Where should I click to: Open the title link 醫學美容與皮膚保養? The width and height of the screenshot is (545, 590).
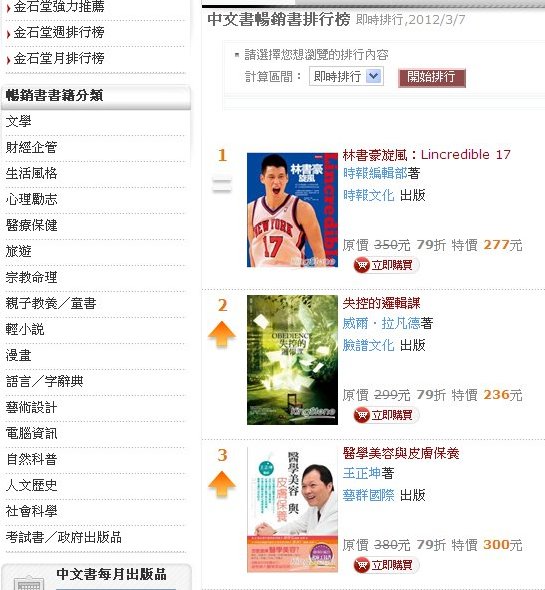(x=401, y=453)
